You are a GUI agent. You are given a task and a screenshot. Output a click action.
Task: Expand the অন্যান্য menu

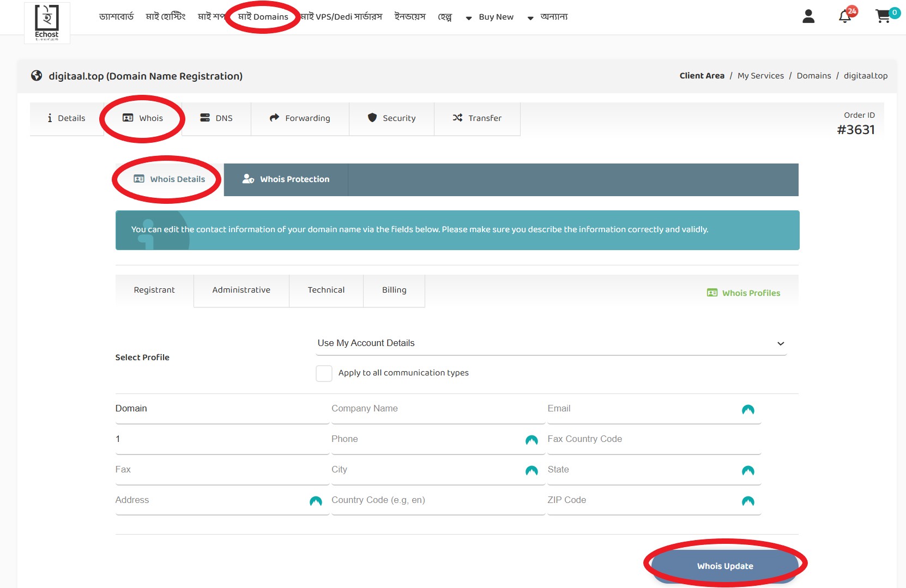tap(548, 17)
